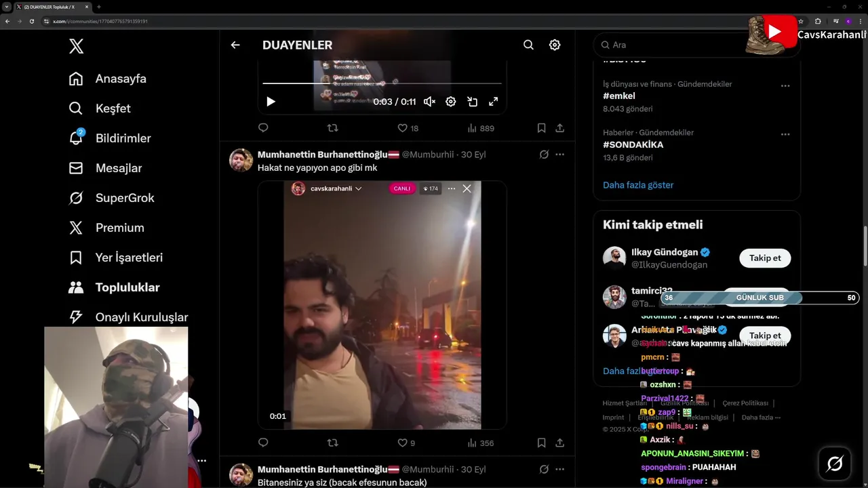Unmute the top video
Image resolution: width=868 pixels, height=488 pixels.
(x=429, y=102)
